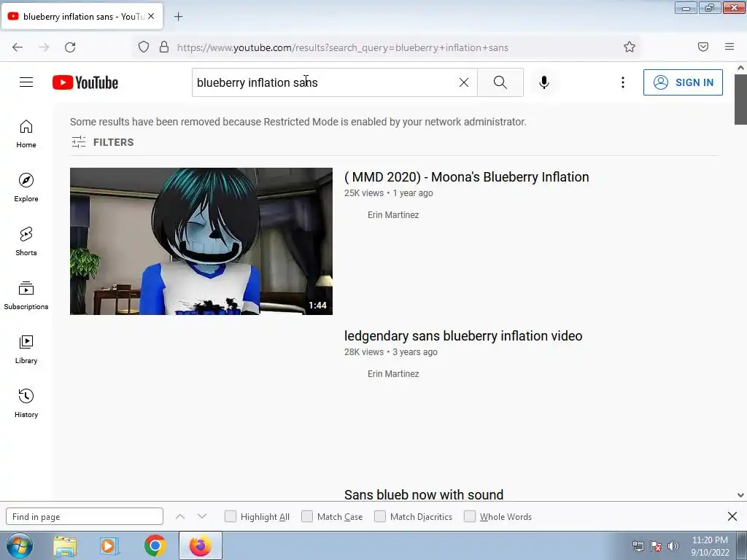The image size is (747, 560).
Task: Open History in the sidebar
Action: coord(26,403)
